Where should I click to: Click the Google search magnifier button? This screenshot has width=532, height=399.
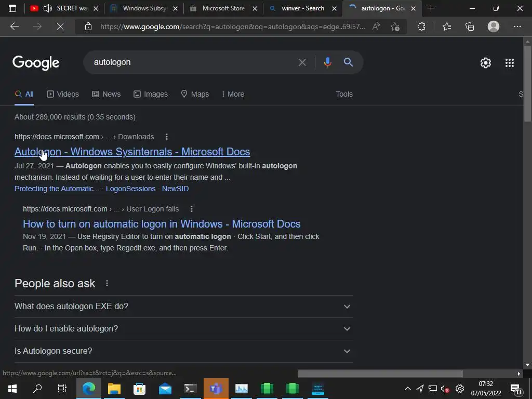point(348,62)
